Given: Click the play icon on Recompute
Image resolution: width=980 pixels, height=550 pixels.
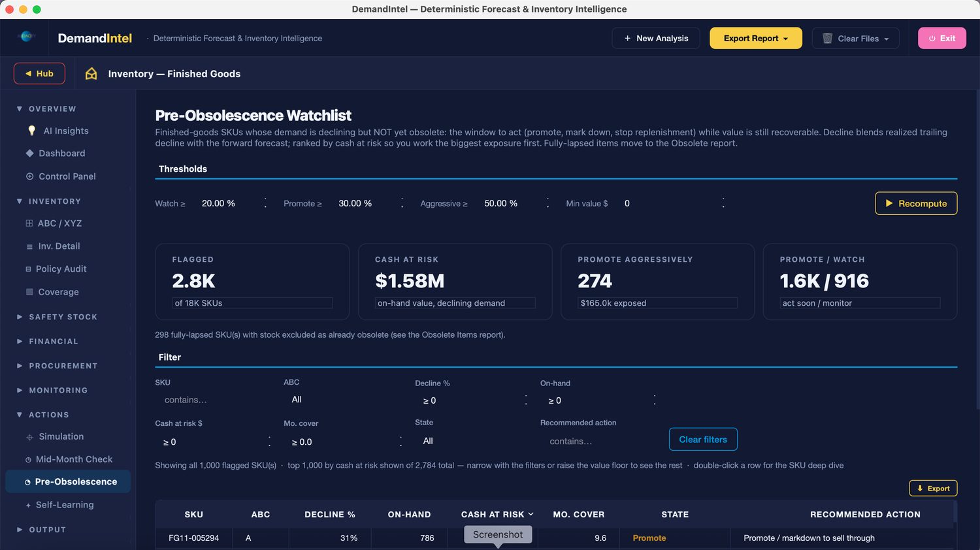Looking at the screenshot, I should coord(889,203).
